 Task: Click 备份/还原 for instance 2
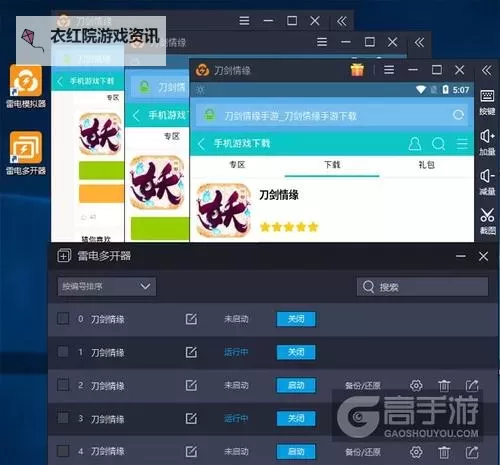363,386
